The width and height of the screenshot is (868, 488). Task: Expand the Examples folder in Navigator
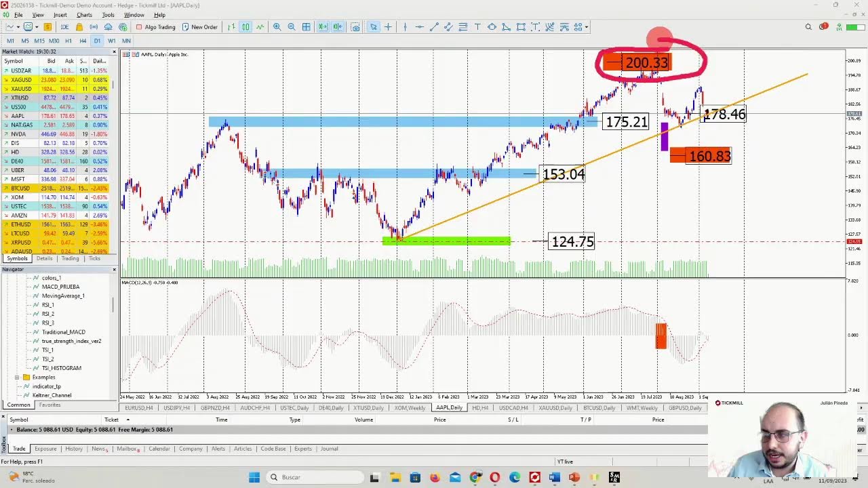tap(17, 377)
